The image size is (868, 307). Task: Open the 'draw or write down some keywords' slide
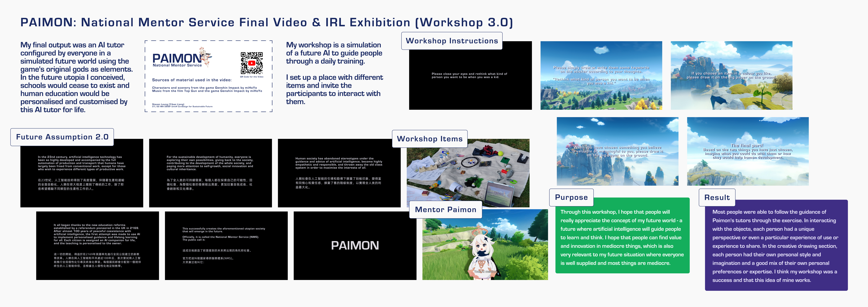point(601,76)
